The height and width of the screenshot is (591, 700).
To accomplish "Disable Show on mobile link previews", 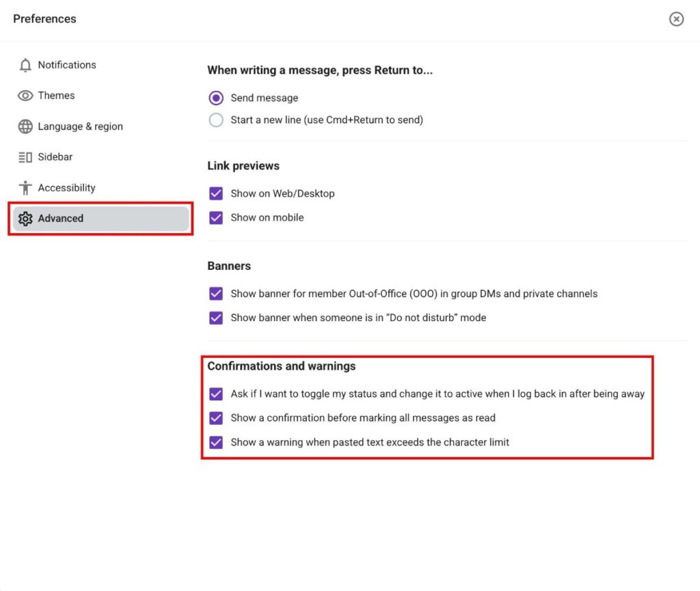I will click(x=216, y=217).
